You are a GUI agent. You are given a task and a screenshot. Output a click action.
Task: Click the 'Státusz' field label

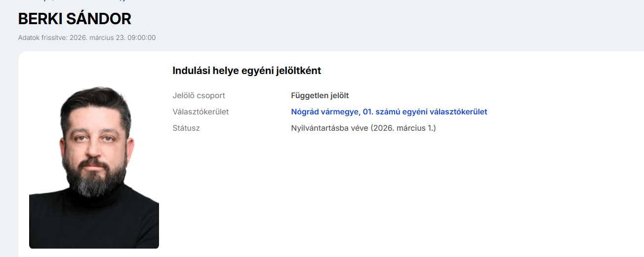pyautogui.click(x=186, y=128)
